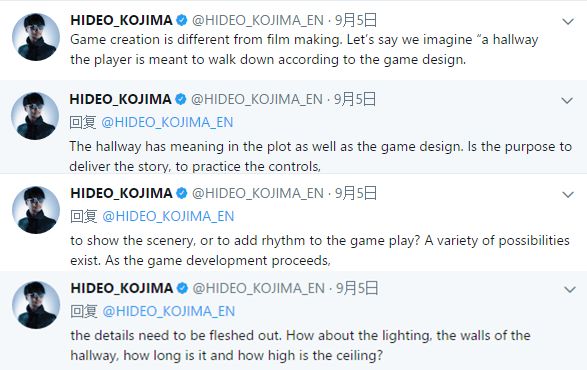The width and height of the screenshot is (587, 370).
Task: Click verified badge on 'to show the scenery' tweet
Action: 182,193
